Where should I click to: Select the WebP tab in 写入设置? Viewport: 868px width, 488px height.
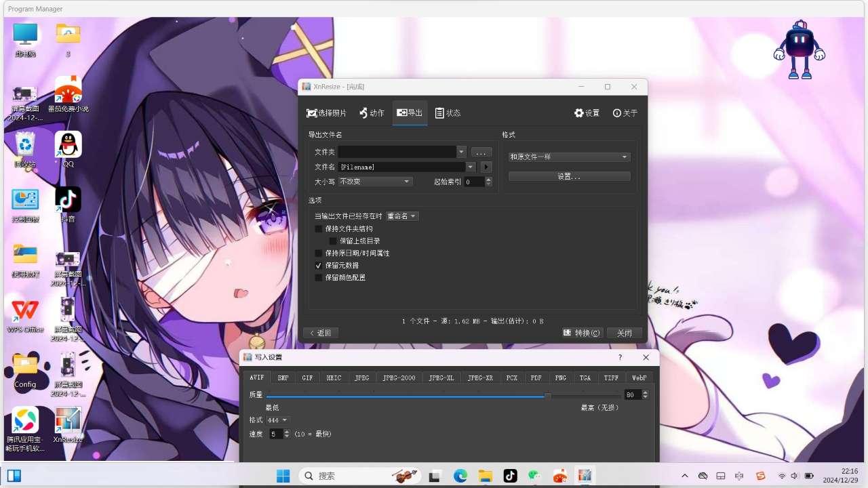pyautogui.click(x=639, y=378)
